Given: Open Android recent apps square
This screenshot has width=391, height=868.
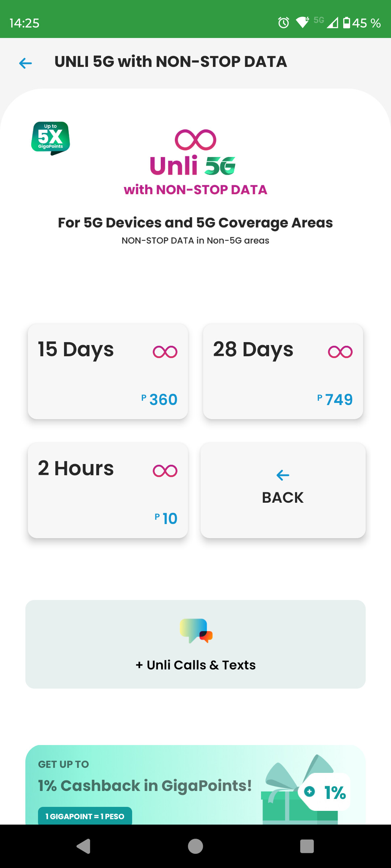Looking at the screenshot, I should click(x=307, y=846).
